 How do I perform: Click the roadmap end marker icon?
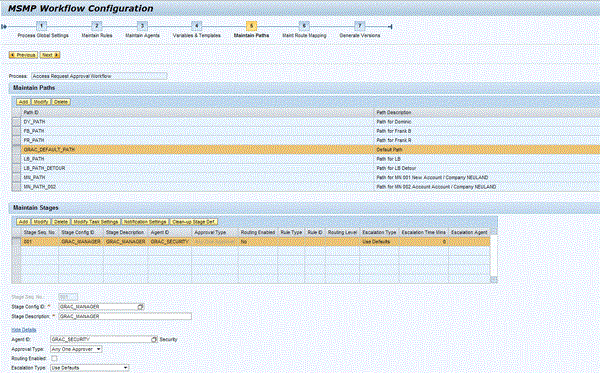click(x=390, y=26)
